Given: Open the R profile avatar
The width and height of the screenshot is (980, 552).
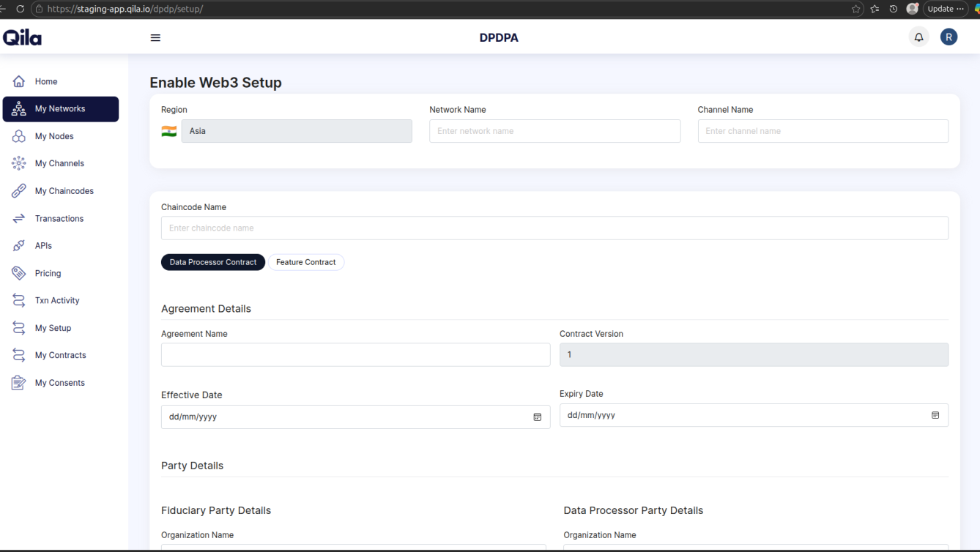Looking at the screenshot, I should click(x=949, y=36).
